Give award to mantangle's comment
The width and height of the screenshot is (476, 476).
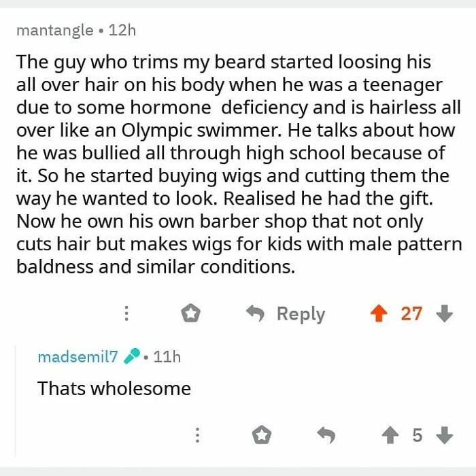[190, 313]
